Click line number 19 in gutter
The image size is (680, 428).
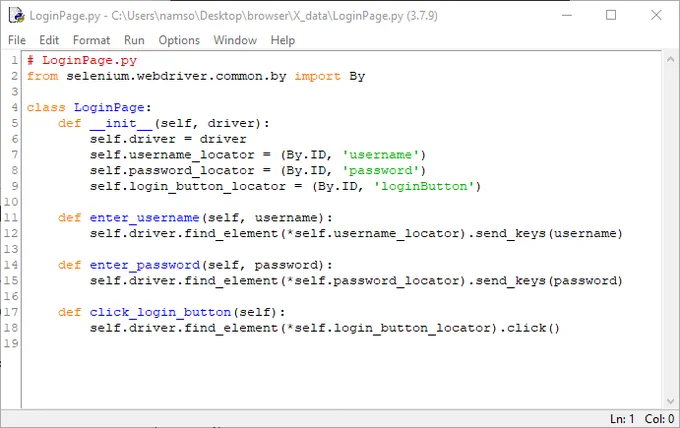[11, 343]
